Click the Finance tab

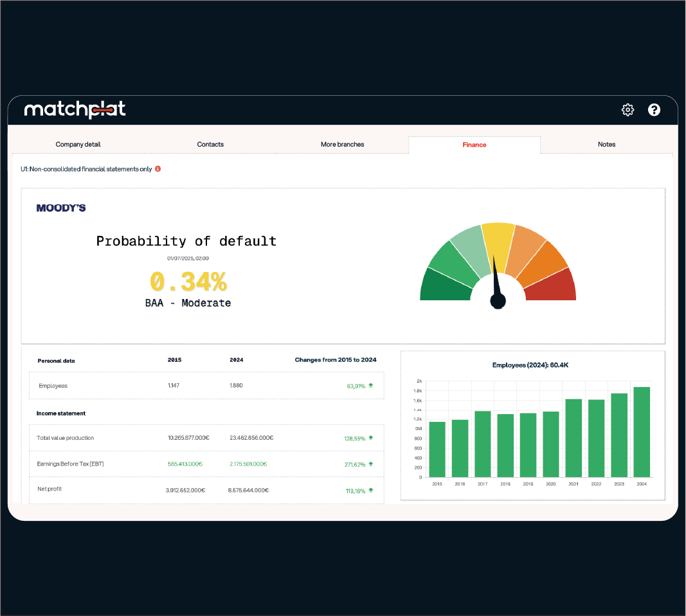click(474, 145)
